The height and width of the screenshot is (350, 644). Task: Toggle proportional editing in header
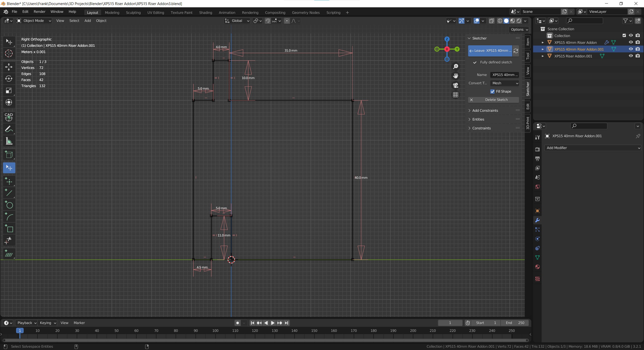coord(287,21)
